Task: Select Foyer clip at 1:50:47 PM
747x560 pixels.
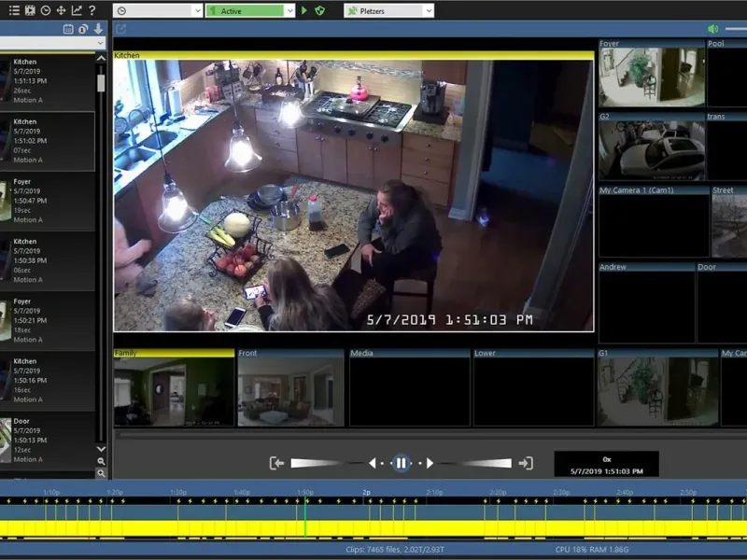Action: pyautogui.click(x=48, y=201)
